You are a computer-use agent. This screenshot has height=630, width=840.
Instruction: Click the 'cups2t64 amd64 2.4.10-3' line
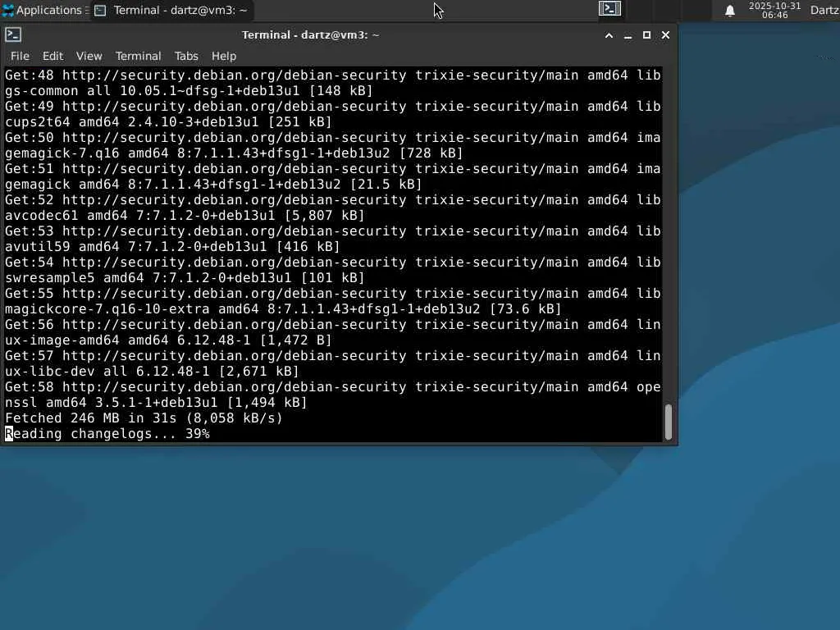pyautogui.click(x=168, y=121)
